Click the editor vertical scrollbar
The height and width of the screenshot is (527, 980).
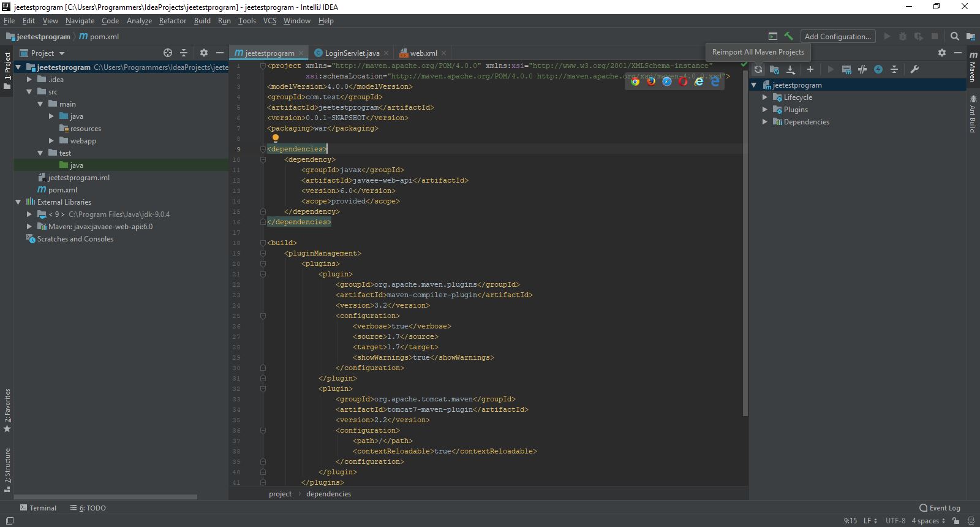(745, 245)
